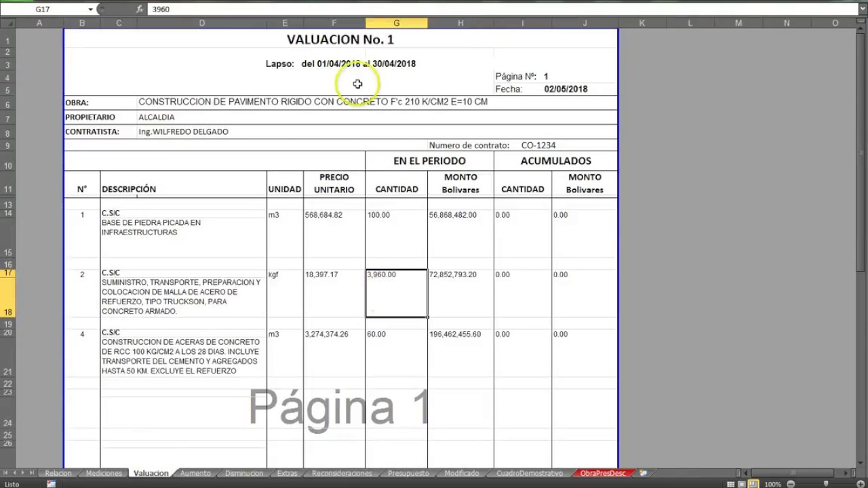The image size is (868, 488).
Task: Click next sheet navigation arrow
Action: 23,473
